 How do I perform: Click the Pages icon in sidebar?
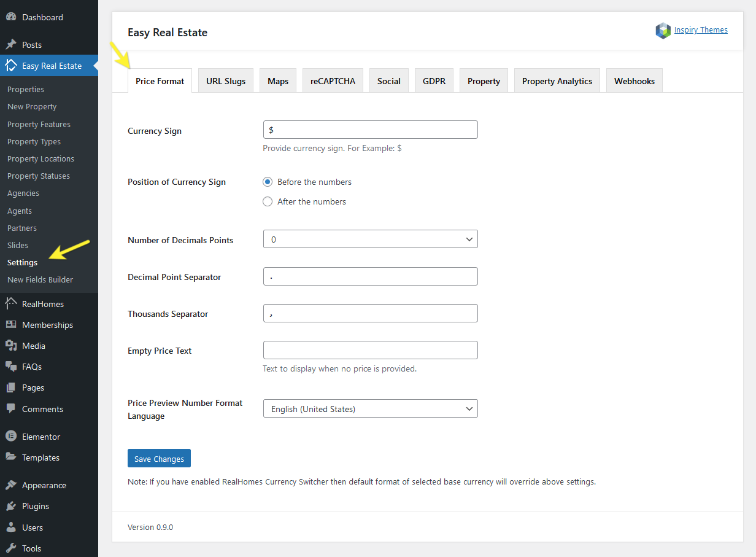pyautogui.click(x=11, y=388)
